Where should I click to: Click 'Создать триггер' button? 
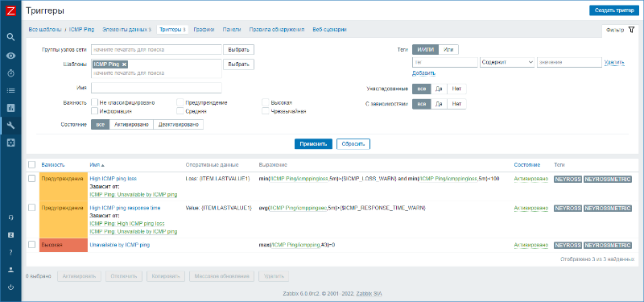click(613, 10)
